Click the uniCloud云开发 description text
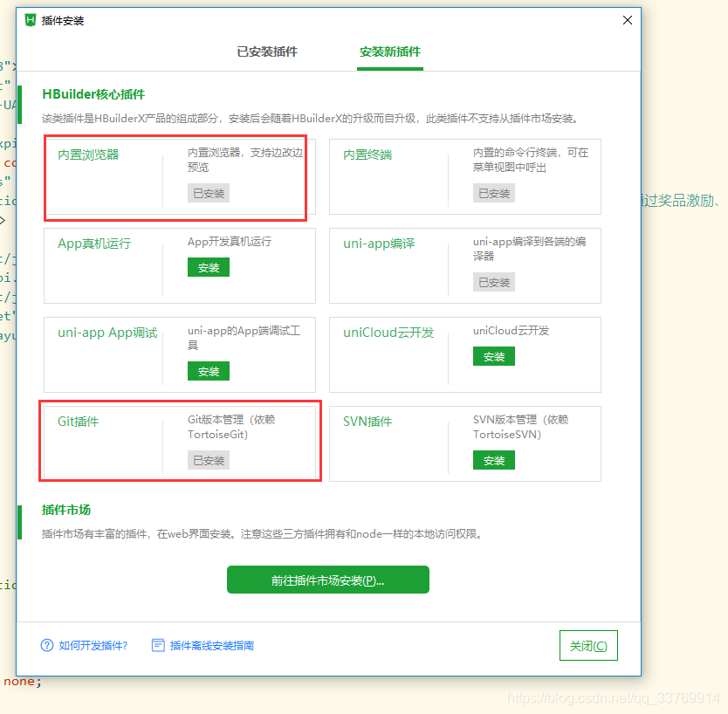 [511, 331]
